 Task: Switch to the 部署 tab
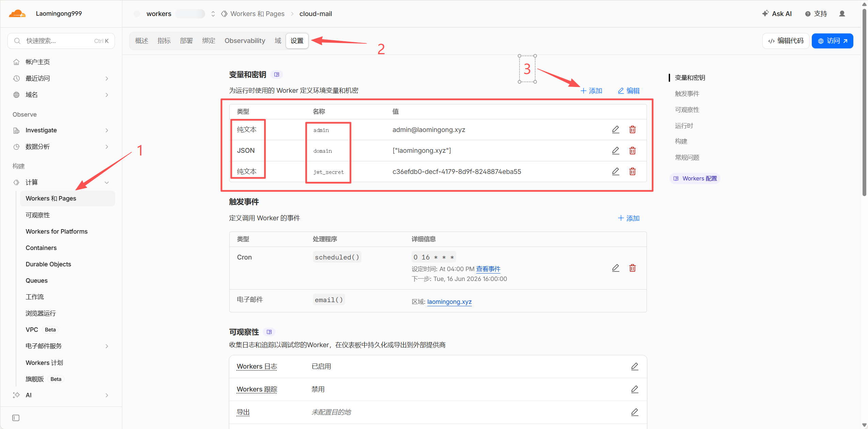186,41
